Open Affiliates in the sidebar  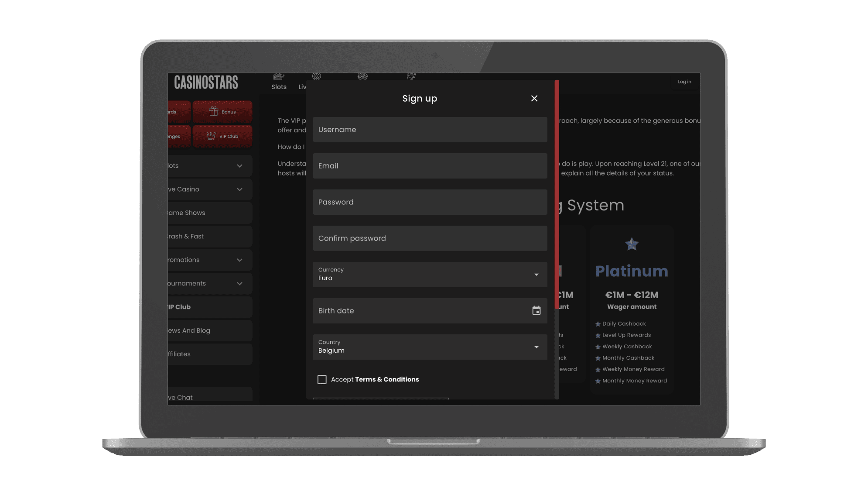tap(210, 354)
